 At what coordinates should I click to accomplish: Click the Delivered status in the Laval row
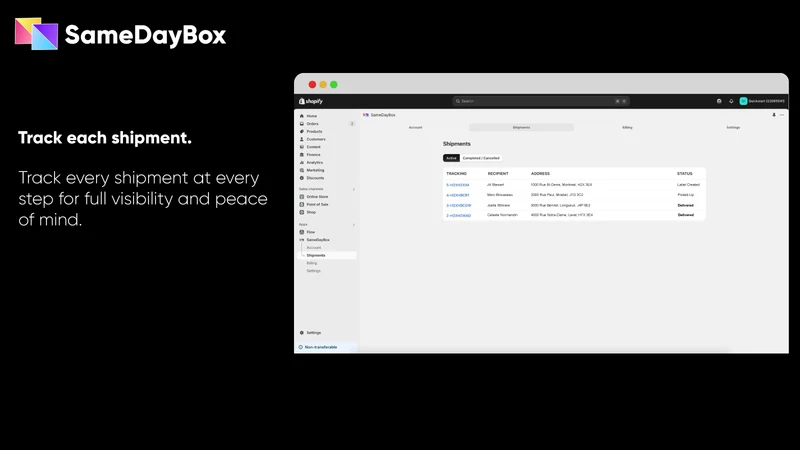685,215
